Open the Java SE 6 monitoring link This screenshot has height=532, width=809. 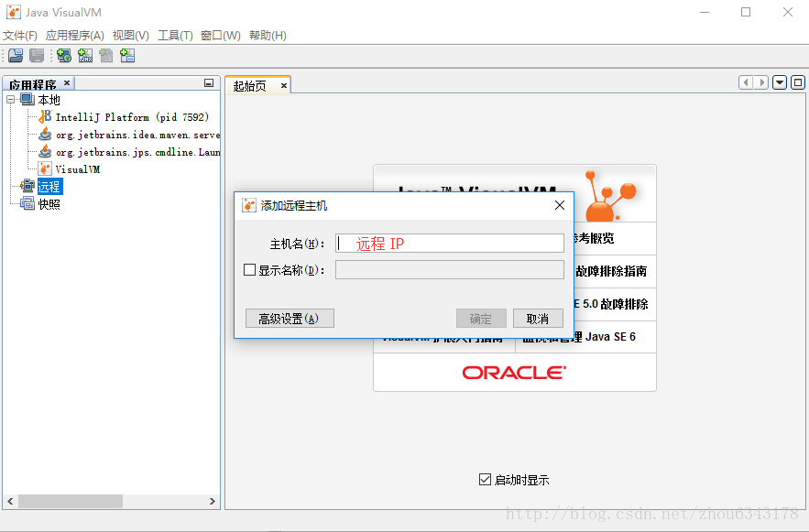[580, 337]
